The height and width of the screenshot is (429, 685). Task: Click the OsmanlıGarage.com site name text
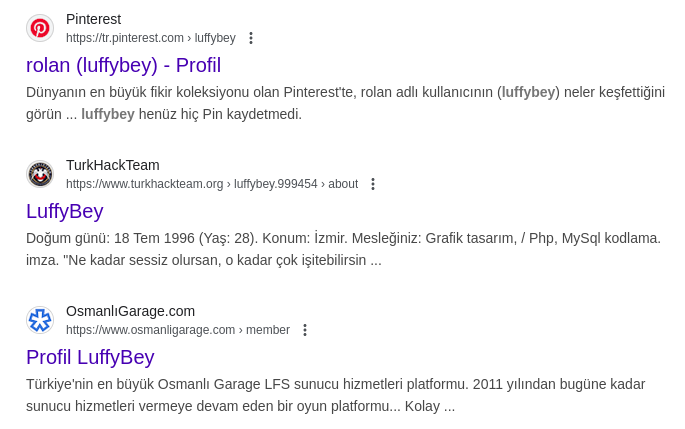(x=130, y=311)
